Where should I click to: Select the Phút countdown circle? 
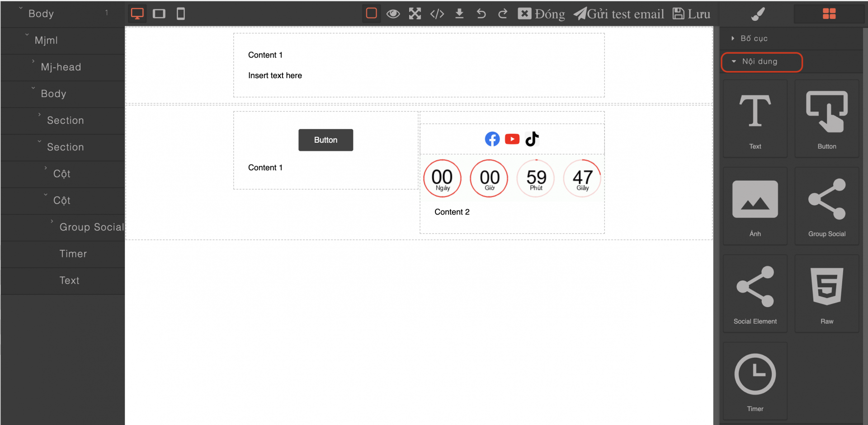coord(536,178)
